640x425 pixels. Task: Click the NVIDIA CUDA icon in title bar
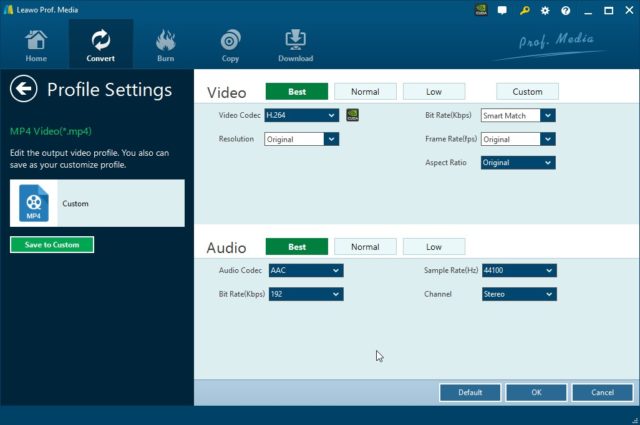[481, 10]
